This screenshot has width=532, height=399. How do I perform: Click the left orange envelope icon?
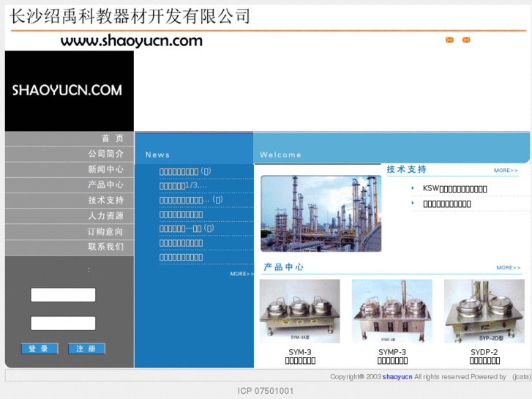449,40
